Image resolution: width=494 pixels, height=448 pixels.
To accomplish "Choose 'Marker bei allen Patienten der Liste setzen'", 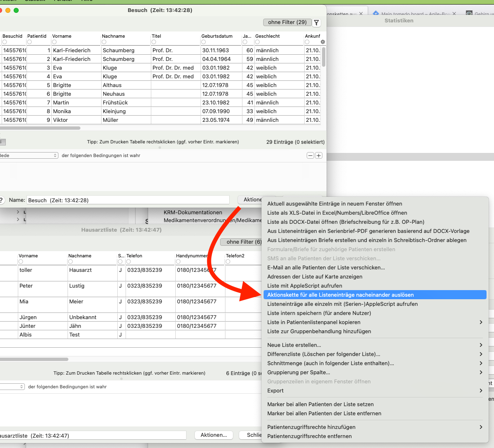I will [x=375, y=404].
